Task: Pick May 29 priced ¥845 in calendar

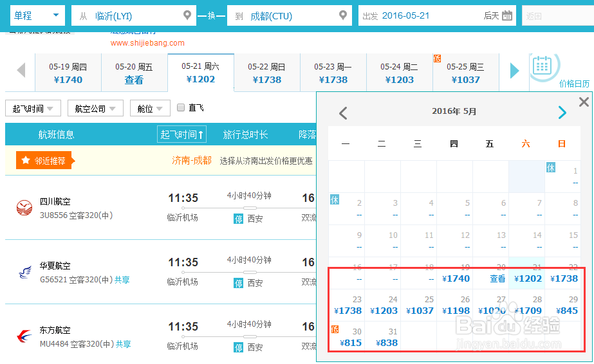Action: [567, 305]
